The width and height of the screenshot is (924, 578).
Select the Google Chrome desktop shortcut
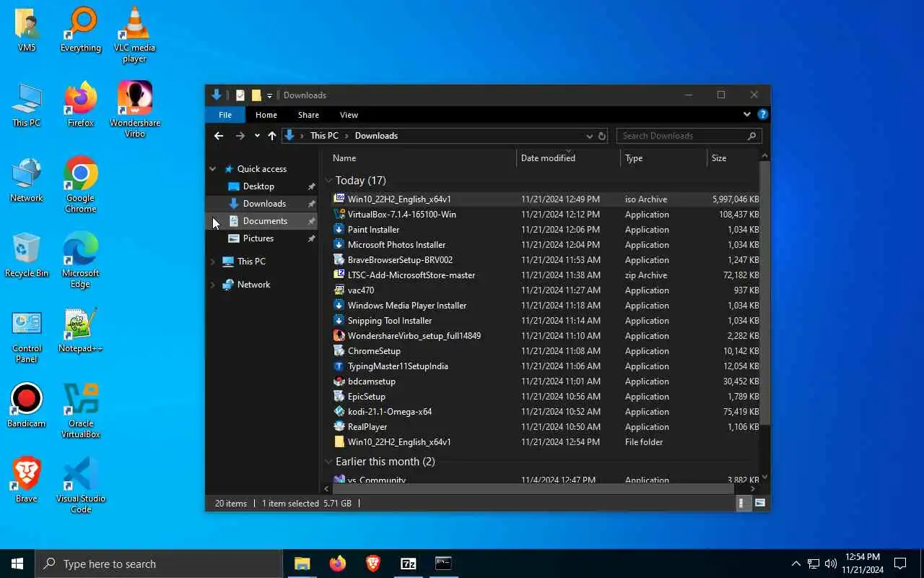coord(80,184)
